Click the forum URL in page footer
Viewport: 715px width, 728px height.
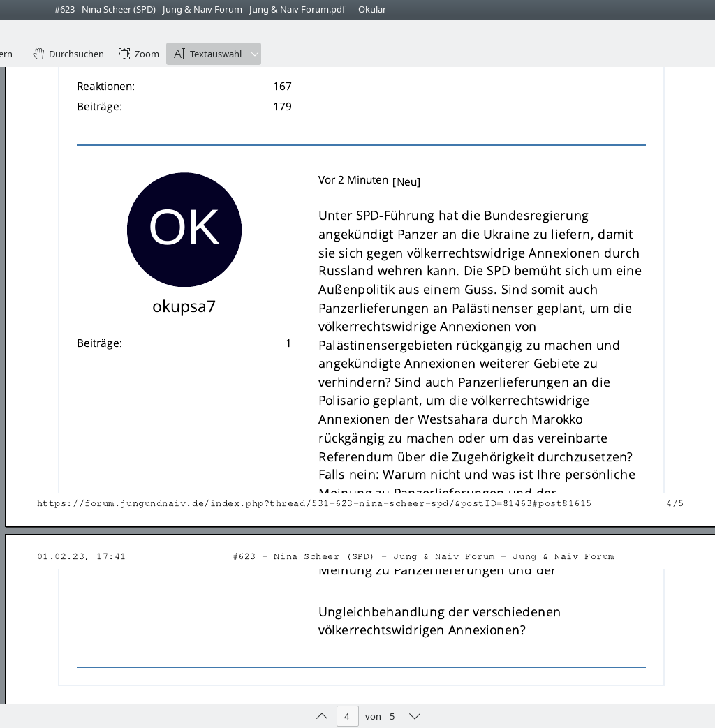click(x=314, y=503)
